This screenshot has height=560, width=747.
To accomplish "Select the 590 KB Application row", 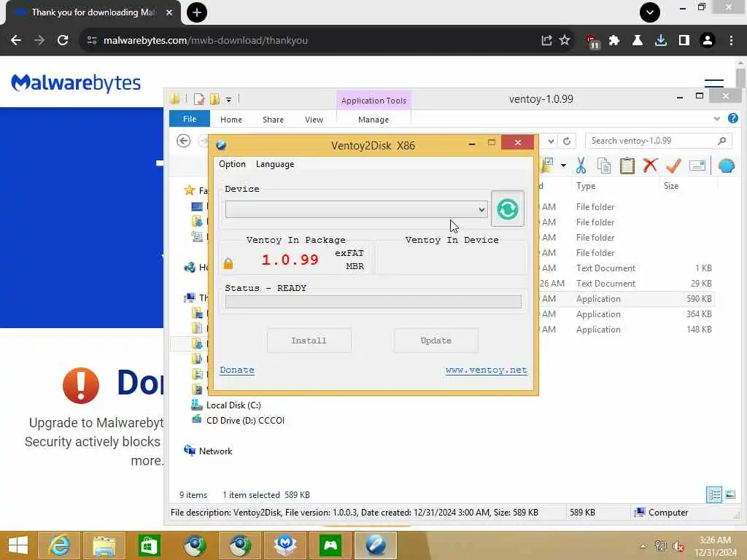I will [627, 298].
